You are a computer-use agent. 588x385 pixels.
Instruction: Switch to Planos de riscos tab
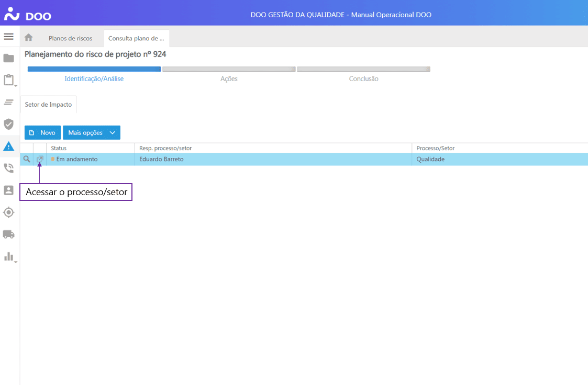[x=70, y=38]
